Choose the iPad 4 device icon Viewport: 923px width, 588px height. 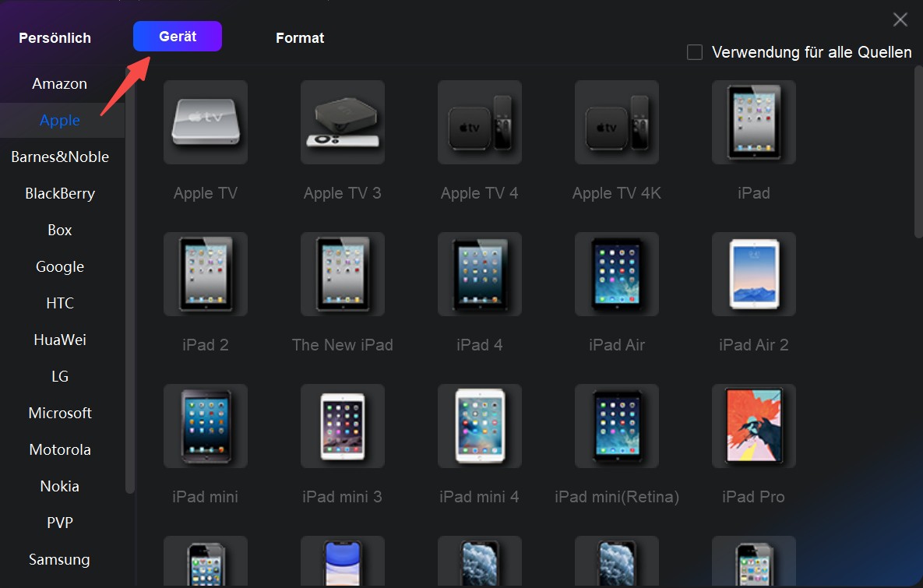click(x=480, y=273)
